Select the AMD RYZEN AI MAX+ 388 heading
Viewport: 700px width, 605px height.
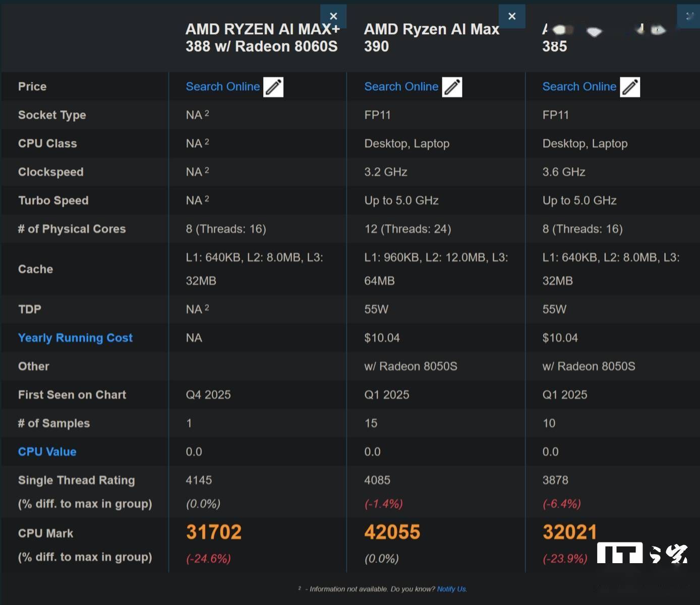point(262,38)
